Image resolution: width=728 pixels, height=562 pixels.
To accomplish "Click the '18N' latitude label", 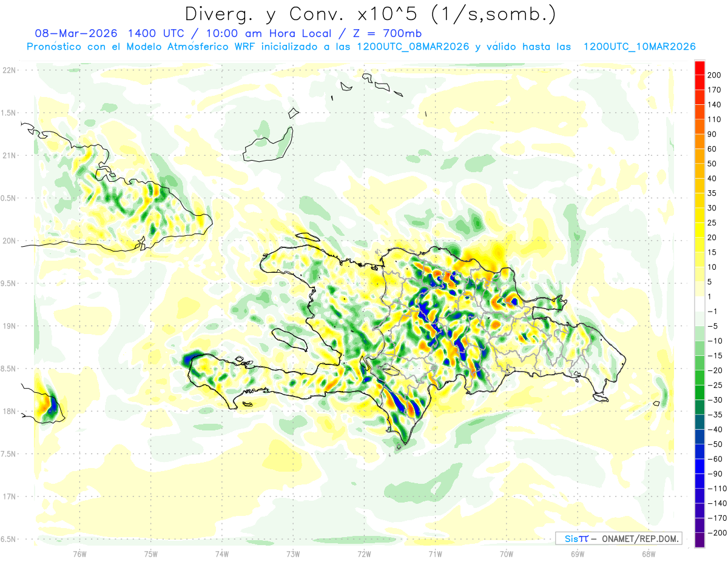I will pos(9,411).
